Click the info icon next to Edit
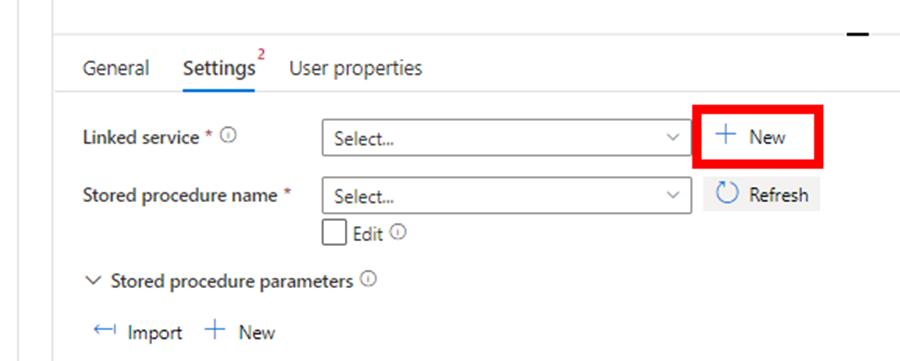The width and height of the screenshot is (900, 361). click(x=398, y=232)
